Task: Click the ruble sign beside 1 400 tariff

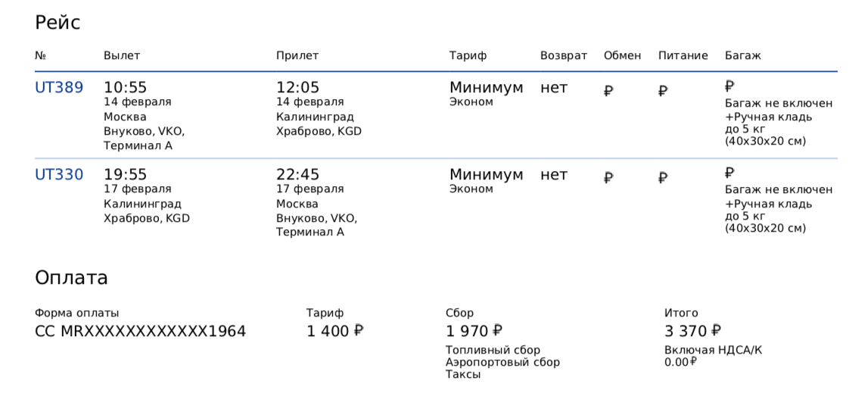Action: (359, 331)
